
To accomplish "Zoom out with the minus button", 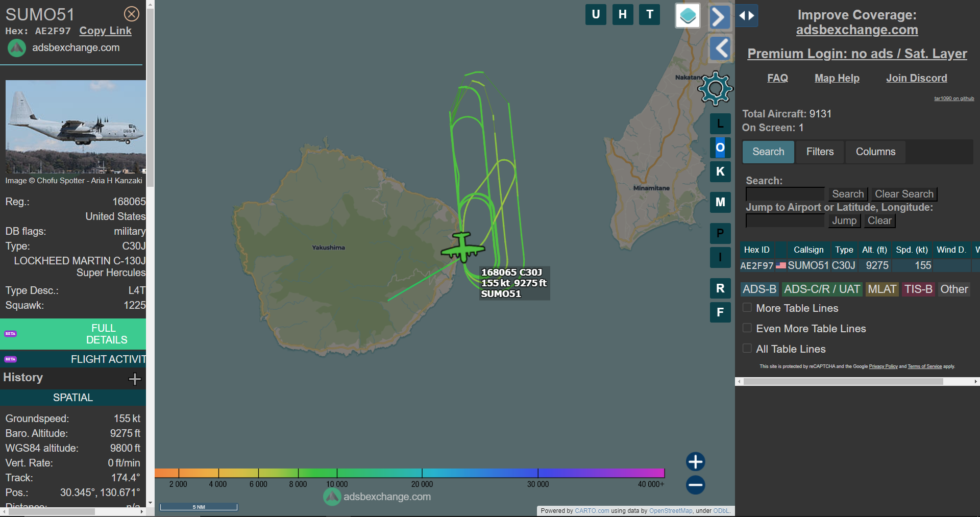I will pyautogui.click(x=695, y=485).
